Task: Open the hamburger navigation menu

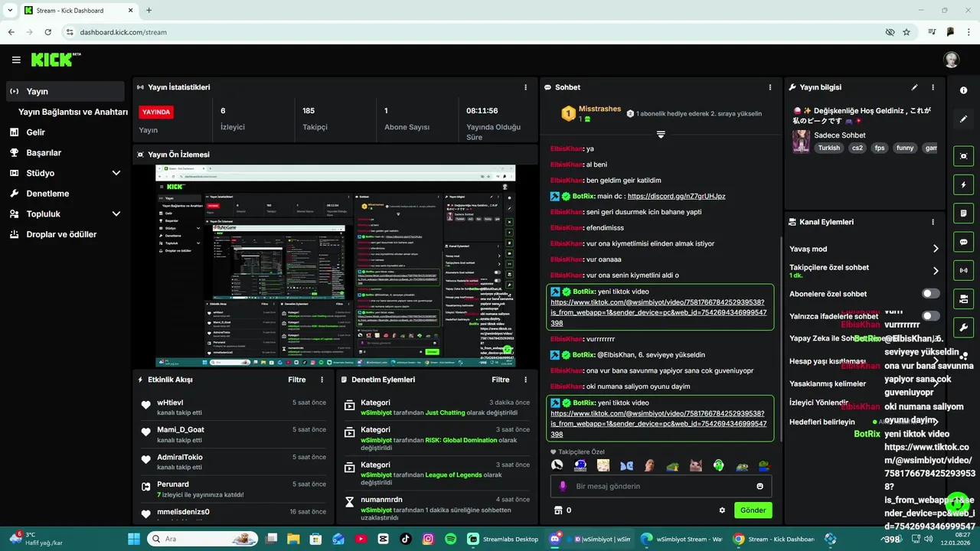Action: coord(16,60)
